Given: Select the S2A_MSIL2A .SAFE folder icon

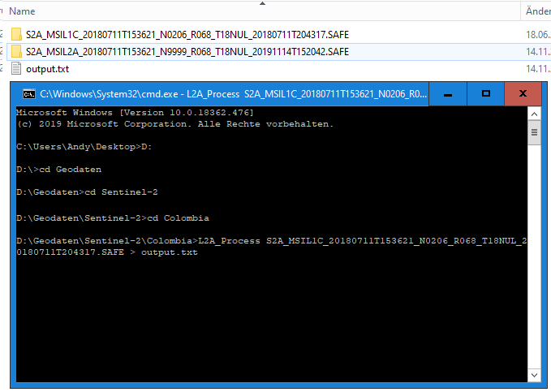Looking at the screenshot, I should pyautogui.click(x=16, y=51).
